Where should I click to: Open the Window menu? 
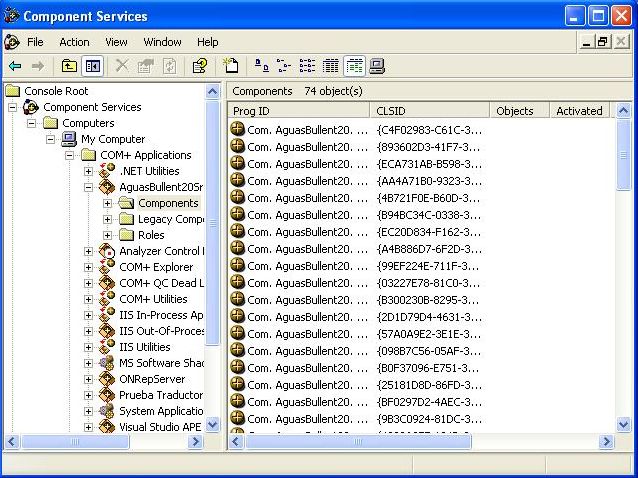(x=162, y=42)
